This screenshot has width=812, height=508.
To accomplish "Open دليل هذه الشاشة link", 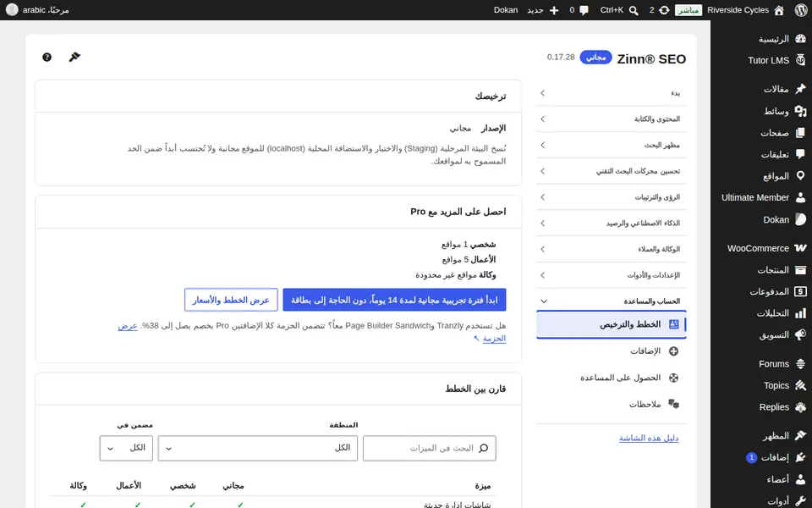I will coord(649,438).
